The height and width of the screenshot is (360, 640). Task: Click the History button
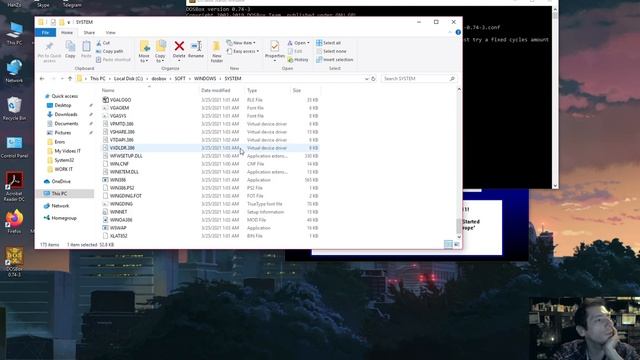298,60
